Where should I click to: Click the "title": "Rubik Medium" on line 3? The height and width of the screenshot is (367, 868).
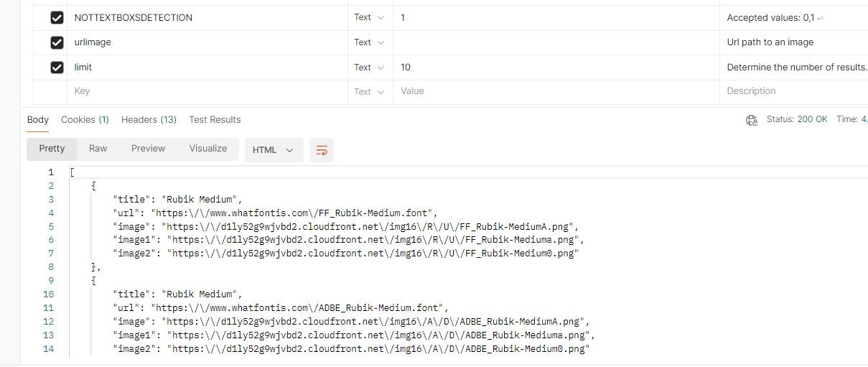pos(178,200)
